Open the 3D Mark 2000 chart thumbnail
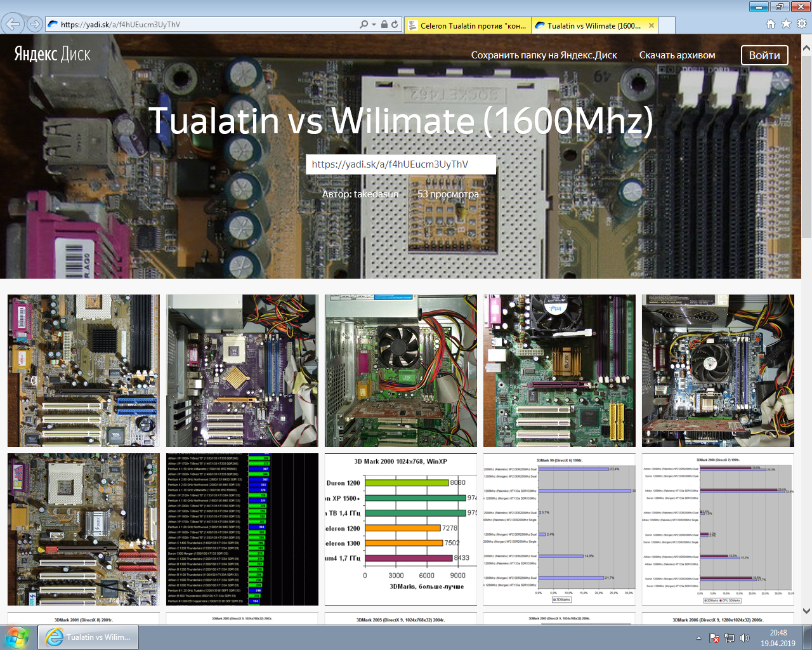The width and height of the screenshot is (812, 650). (400, 529)
